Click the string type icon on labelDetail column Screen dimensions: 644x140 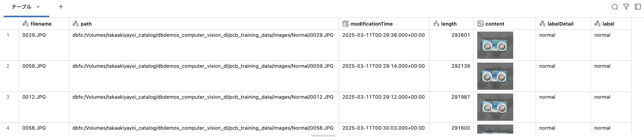click(x=543, y=24)
